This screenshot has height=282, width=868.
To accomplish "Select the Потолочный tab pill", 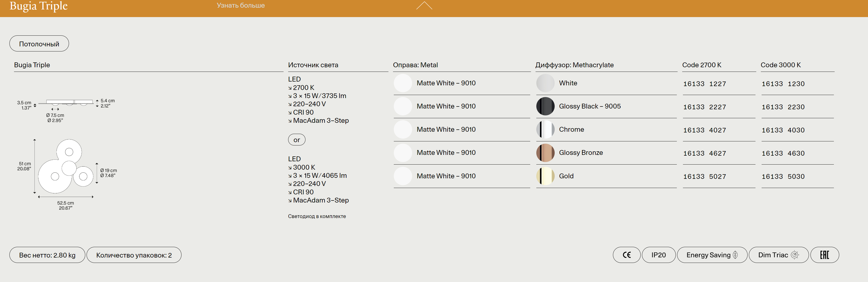I will click(x=39, y=44).
